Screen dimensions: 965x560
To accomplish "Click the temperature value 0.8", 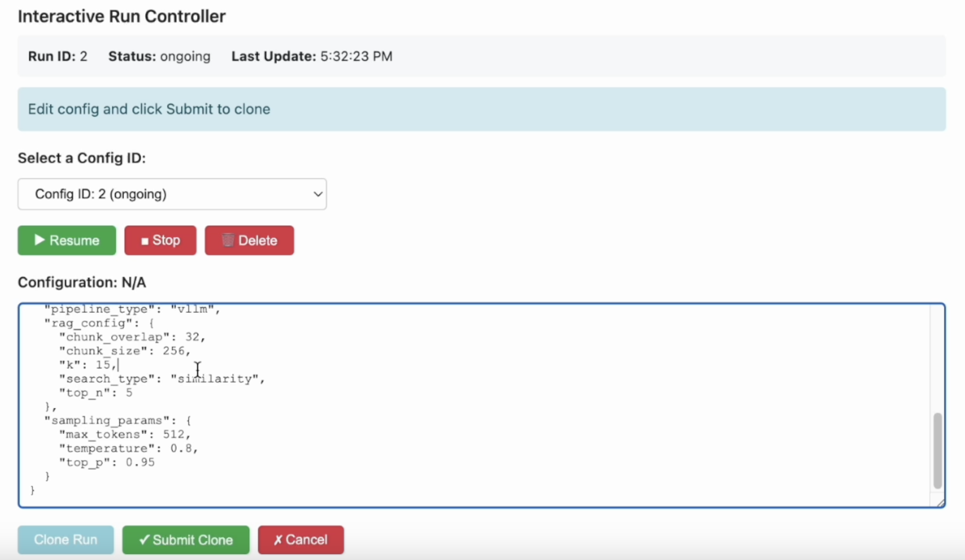I will [x=181, y=448].
